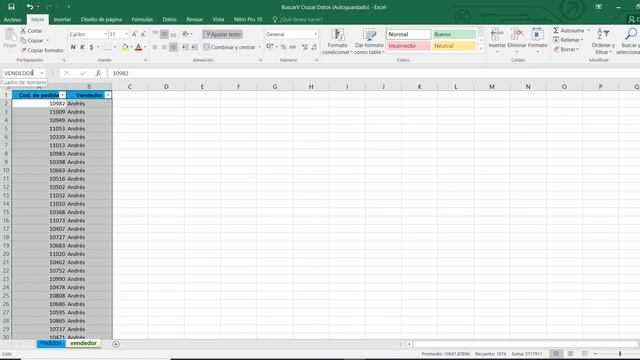The height and width of the screenshot is (360, 640).
Task: Open the Borrar clear menu
Action: [566, 49]
